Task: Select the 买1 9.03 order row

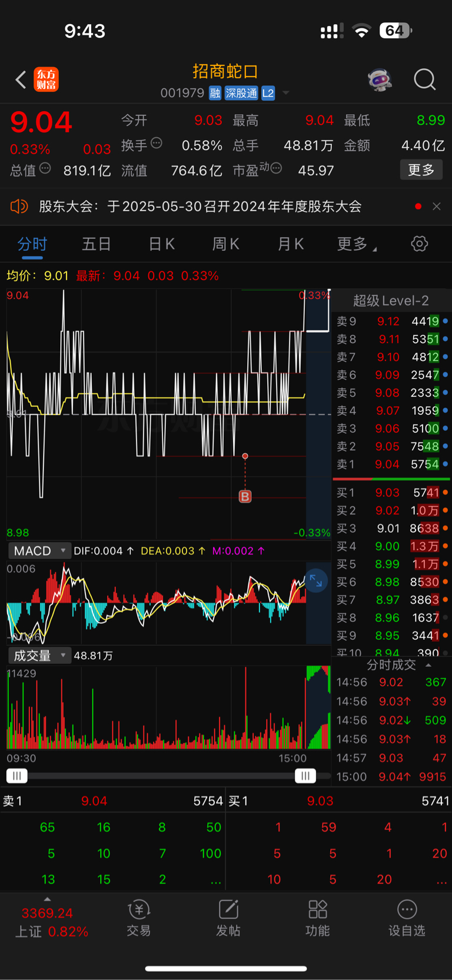Action: (x=392, y=493)
